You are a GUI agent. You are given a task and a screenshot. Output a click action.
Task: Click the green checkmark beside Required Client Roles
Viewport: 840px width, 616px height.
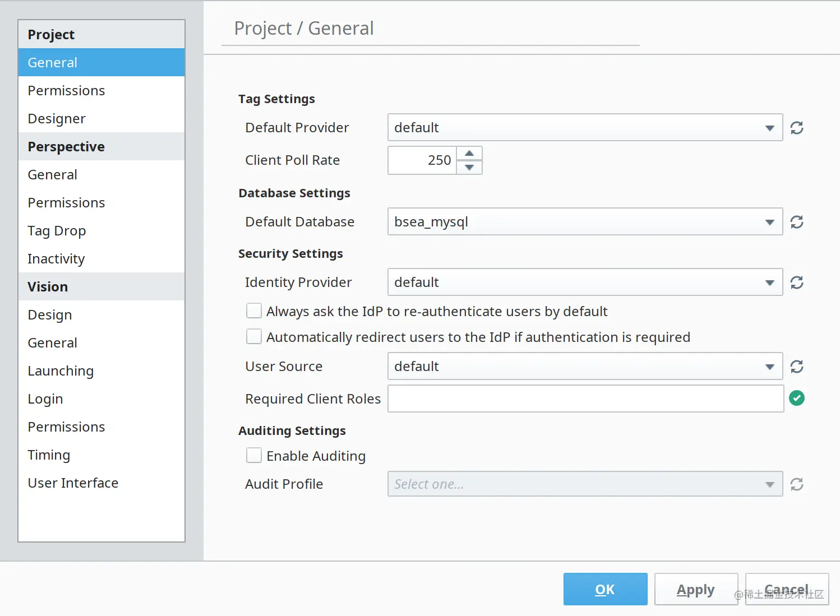coord(796,398)
